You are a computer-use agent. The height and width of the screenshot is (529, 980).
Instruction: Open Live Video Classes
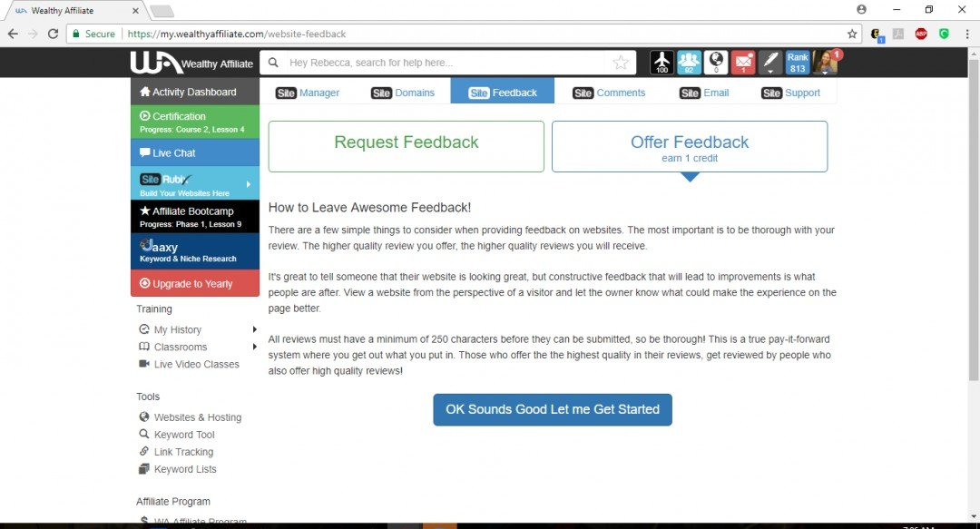tap(196, 364)
